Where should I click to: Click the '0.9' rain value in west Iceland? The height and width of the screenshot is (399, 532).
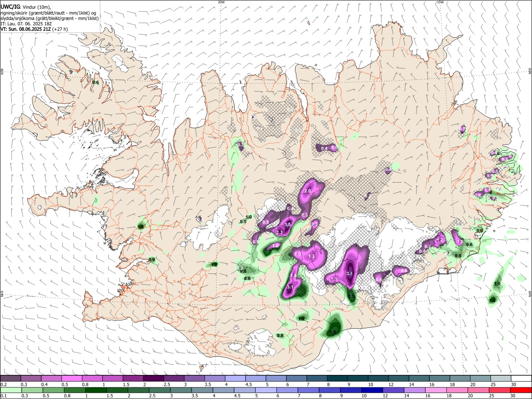152,259
